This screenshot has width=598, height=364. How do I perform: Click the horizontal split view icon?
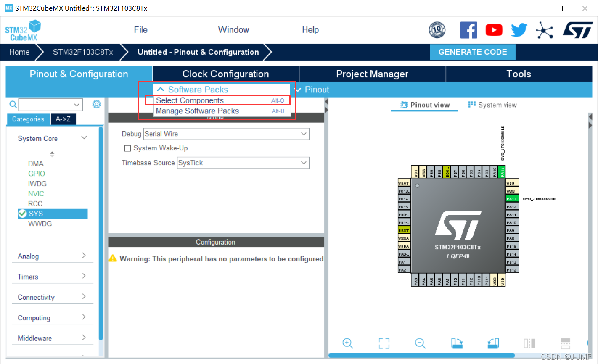tap(566, 343)
